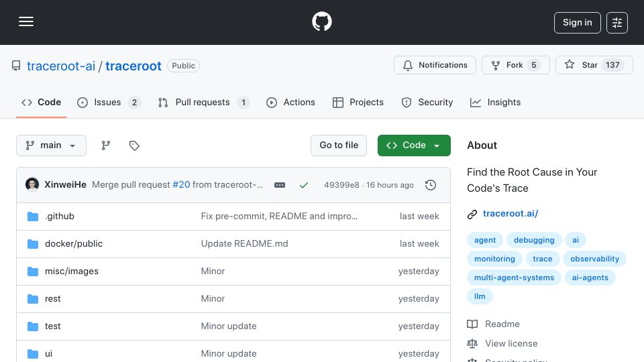The image size is (644, 362).
Task: Click the rest folder icon
Action: click(x=32, y=299)
